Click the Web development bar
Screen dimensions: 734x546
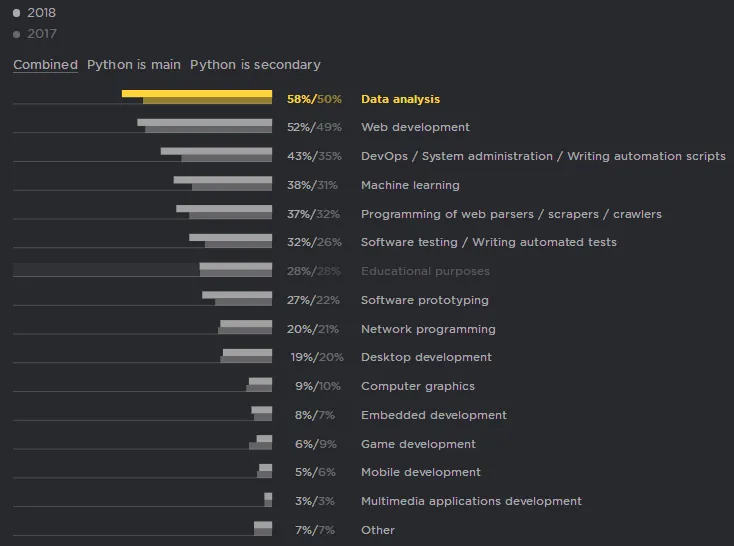pos(207,126)
